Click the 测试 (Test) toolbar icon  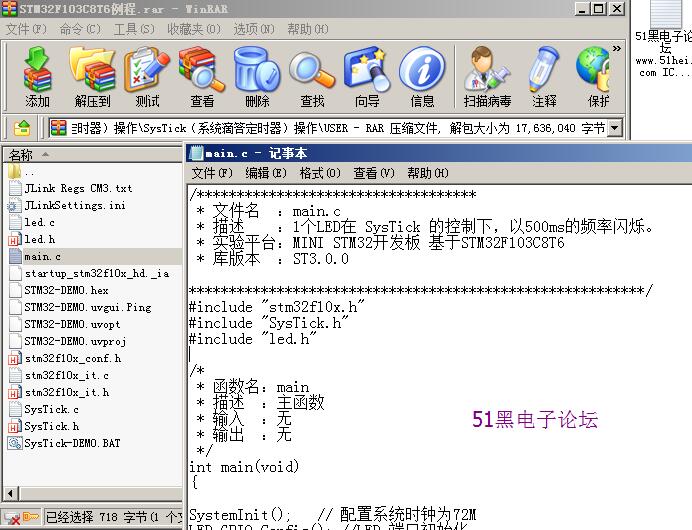click(x=147, y=77)
